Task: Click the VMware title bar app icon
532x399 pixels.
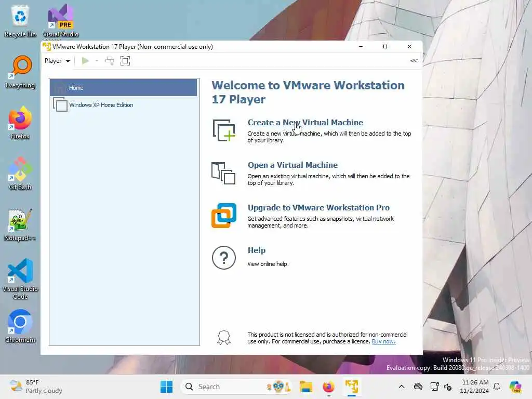Action: tap(47, 46)
